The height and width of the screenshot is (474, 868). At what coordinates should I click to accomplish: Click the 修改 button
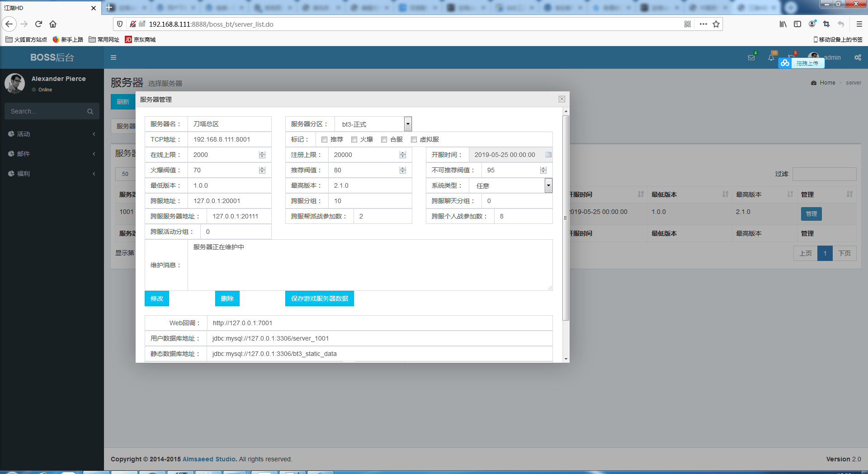(157, 299)
